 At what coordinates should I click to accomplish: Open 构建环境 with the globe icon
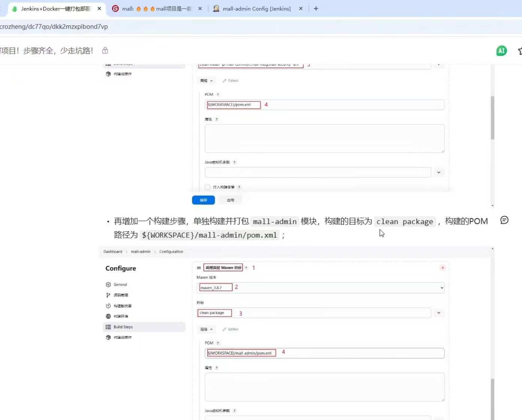117,316
